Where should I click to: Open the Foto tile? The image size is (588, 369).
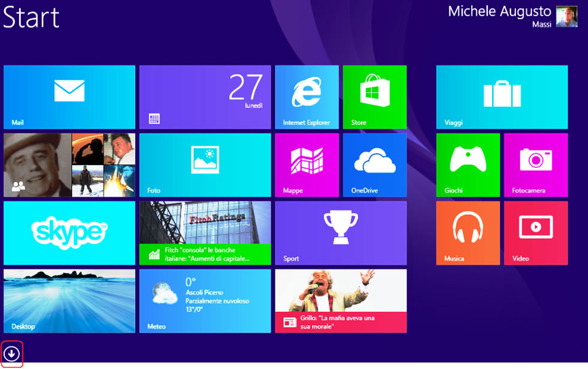click(x=205, y=165)
